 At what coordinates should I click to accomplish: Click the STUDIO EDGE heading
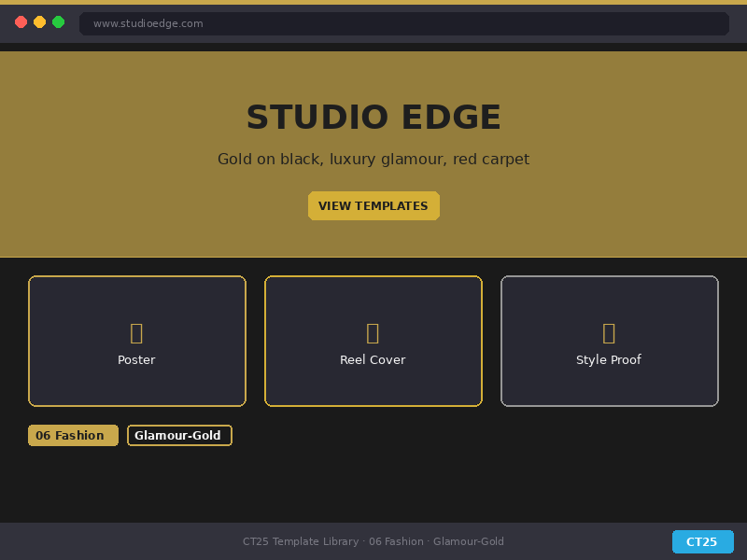[373, 118]
